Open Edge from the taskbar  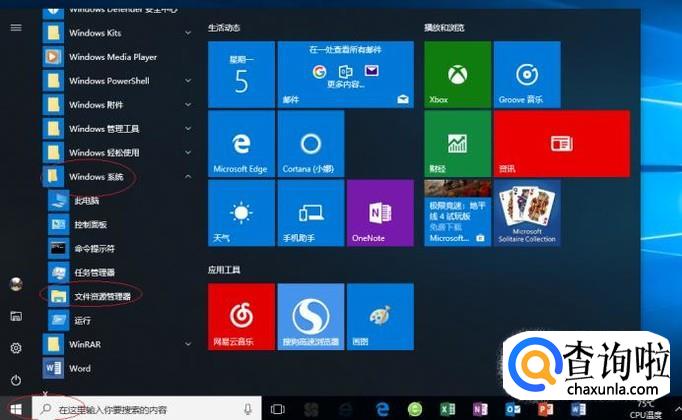(382, 409)
